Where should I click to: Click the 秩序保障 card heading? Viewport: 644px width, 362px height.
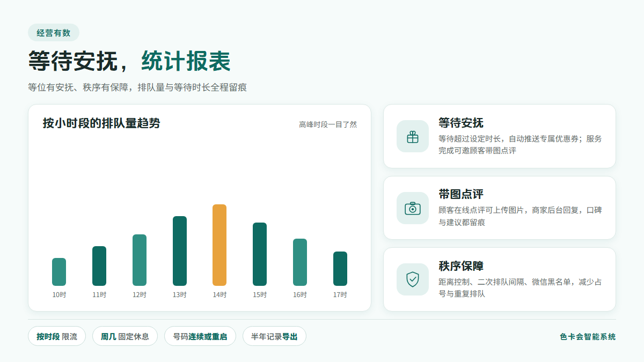click(461, 266)
